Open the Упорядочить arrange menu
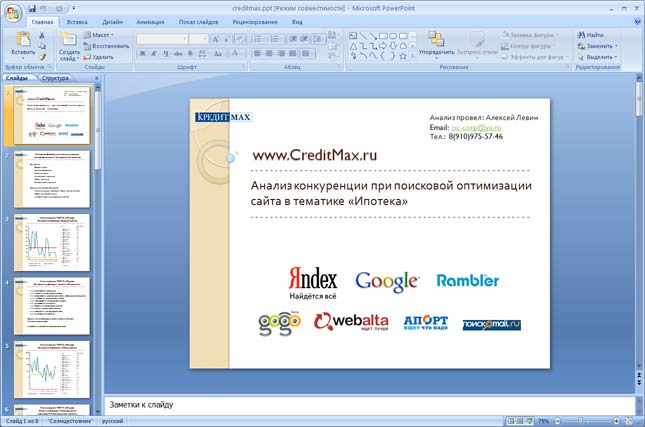This screenshot has width=645, height=427. (x=436, y=44)
